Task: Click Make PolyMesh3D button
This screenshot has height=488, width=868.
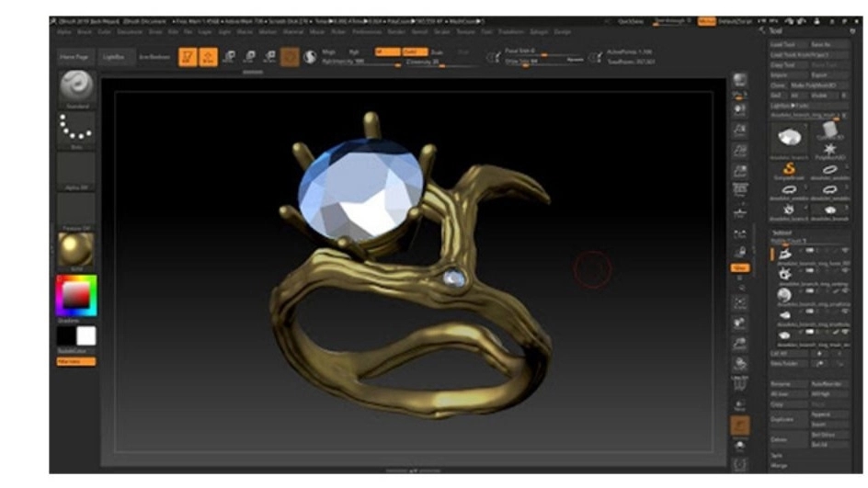Action: pos(818,85)
